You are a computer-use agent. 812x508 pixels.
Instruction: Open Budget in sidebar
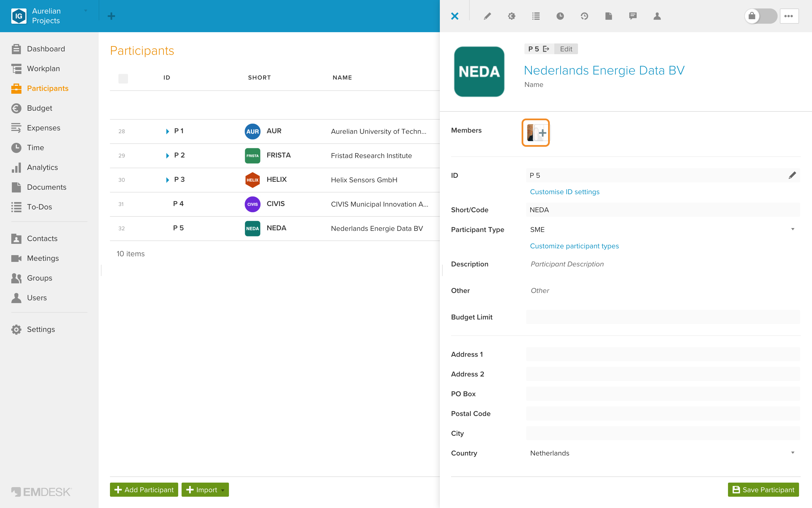pyautogui.click(x=39, y=108)
